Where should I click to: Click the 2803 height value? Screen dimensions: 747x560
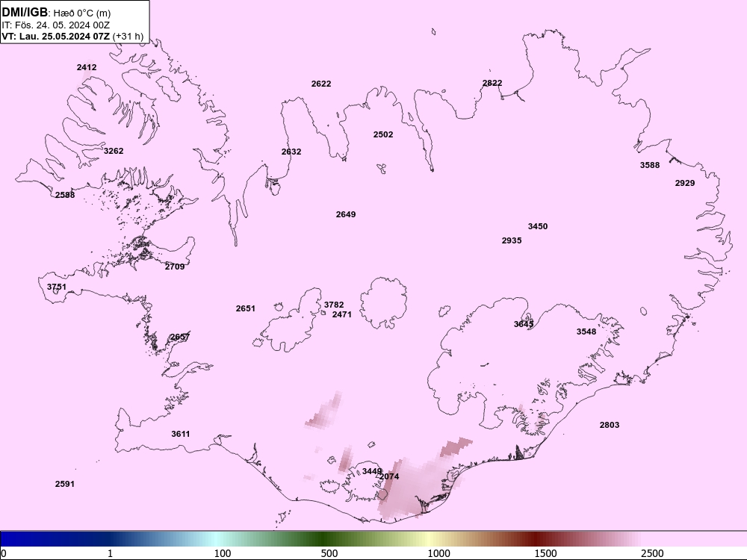[x=610, y=426]
